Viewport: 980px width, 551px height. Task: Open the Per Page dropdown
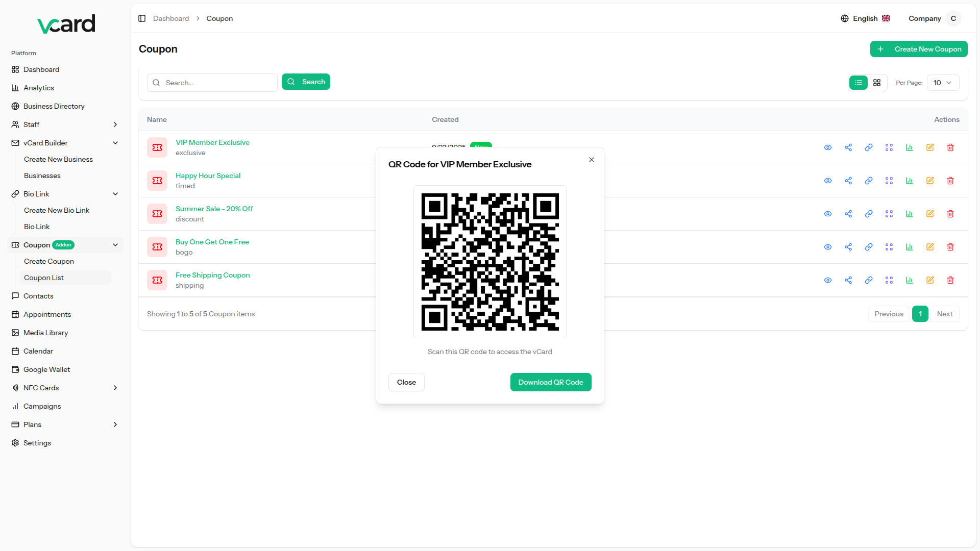coord(942,83)
